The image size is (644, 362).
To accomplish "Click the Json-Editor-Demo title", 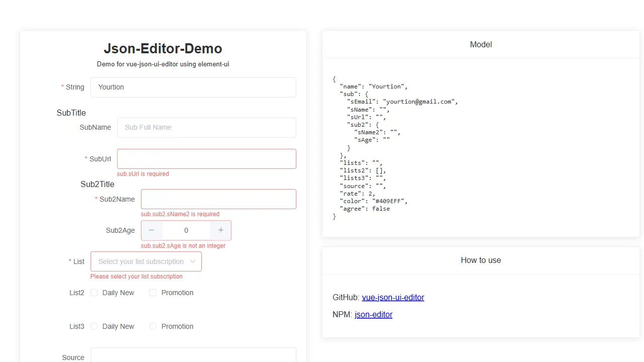I will click(x=163, y=49).
